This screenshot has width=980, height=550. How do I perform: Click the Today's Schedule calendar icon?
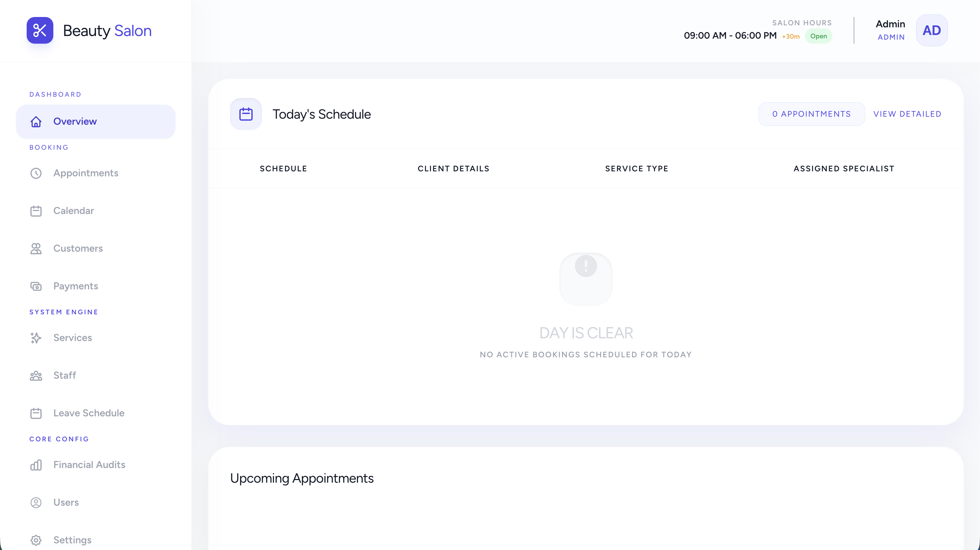point(246,114)
